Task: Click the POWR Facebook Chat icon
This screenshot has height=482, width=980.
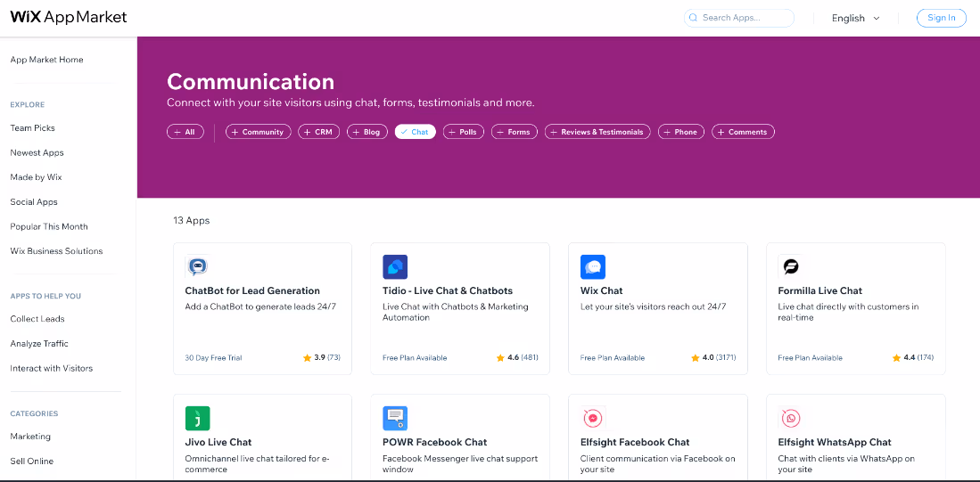Action: coord(395,419)
